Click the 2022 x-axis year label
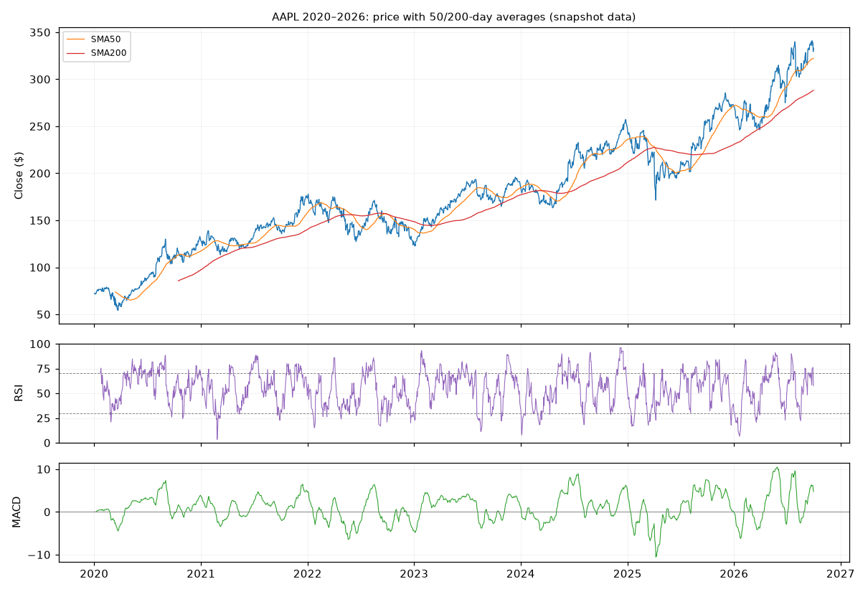The width and height of the screenshot is (868, 592). (308, 574)
